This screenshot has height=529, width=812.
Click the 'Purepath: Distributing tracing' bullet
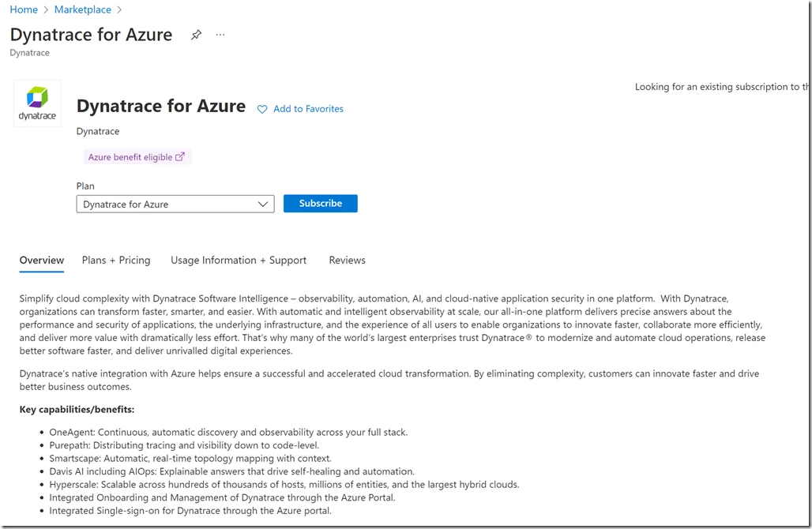point(184,445)
